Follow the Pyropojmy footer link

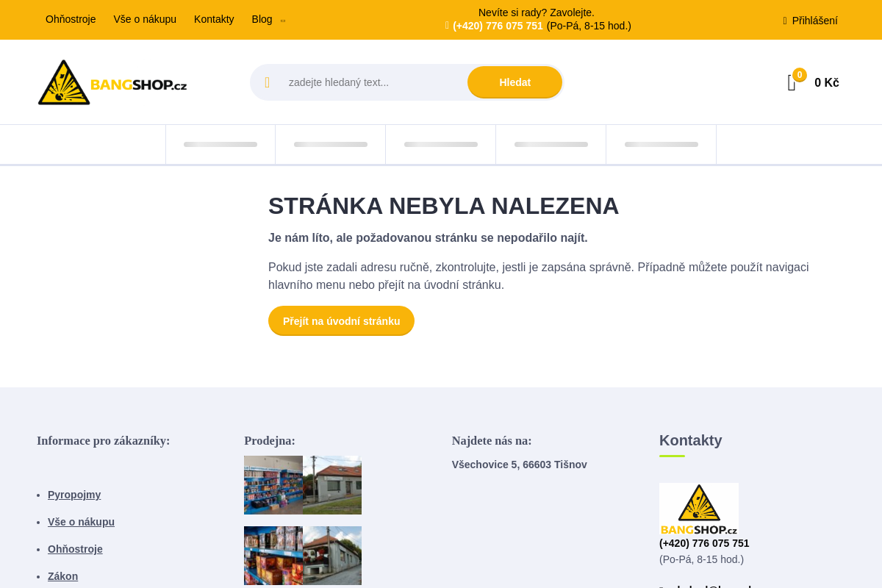74,495
